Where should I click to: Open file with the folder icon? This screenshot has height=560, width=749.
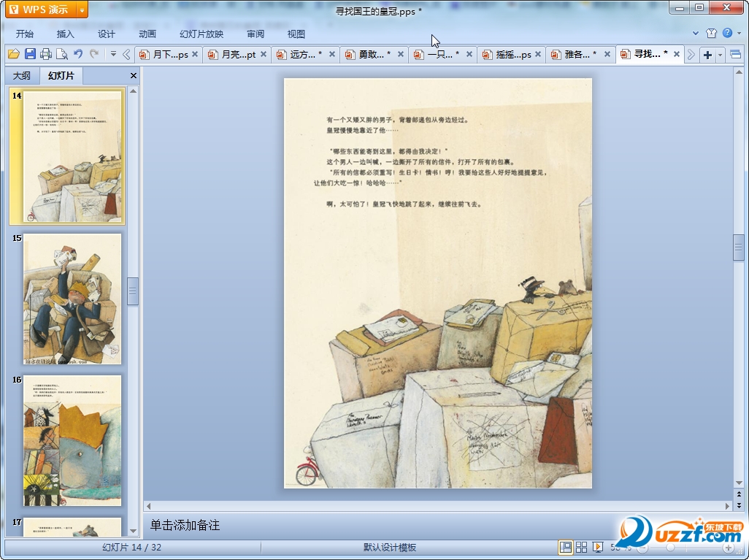pos(13,54)
